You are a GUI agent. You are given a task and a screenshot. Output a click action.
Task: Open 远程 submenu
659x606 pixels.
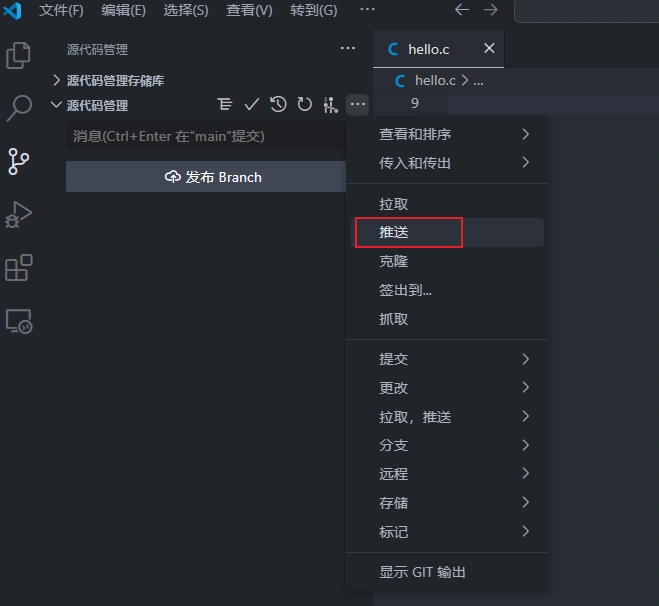click(x=447, y=474)
